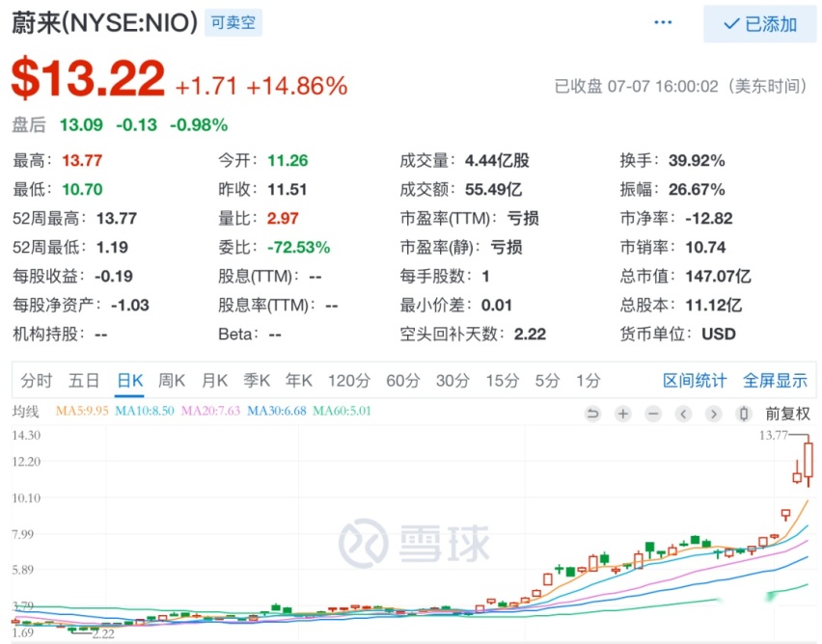The width and height of the screenshot is (822, 644).
Task: Click the 每股收益 -0.19 value
Action: click(114, 276)
